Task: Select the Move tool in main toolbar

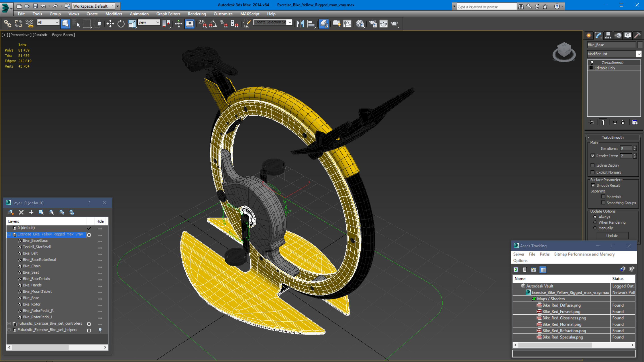Action: click(x=110, y=24)
